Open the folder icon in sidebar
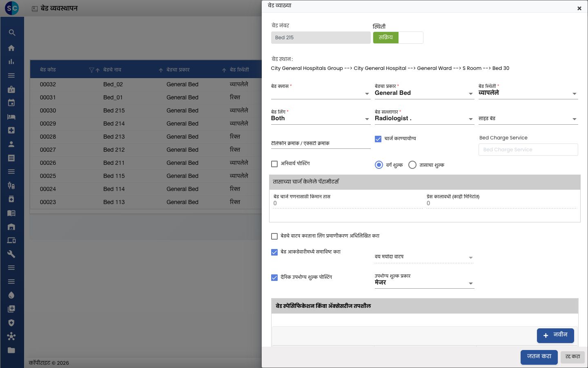The image size is (588, 368). [x=11, y=350]
